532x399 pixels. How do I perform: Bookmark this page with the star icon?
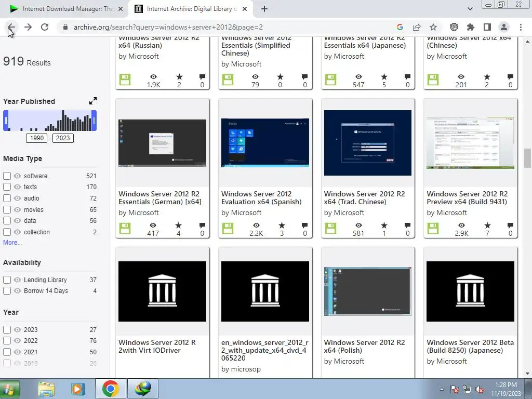(433, 27)
